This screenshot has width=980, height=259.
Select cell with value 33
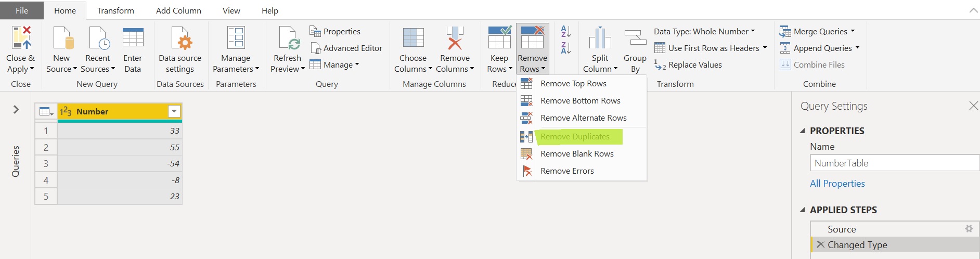120,131
